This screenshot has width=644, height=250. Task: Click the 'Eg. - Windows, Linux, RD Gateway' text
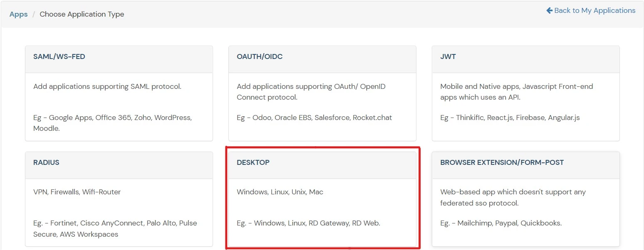click(309, 223)
